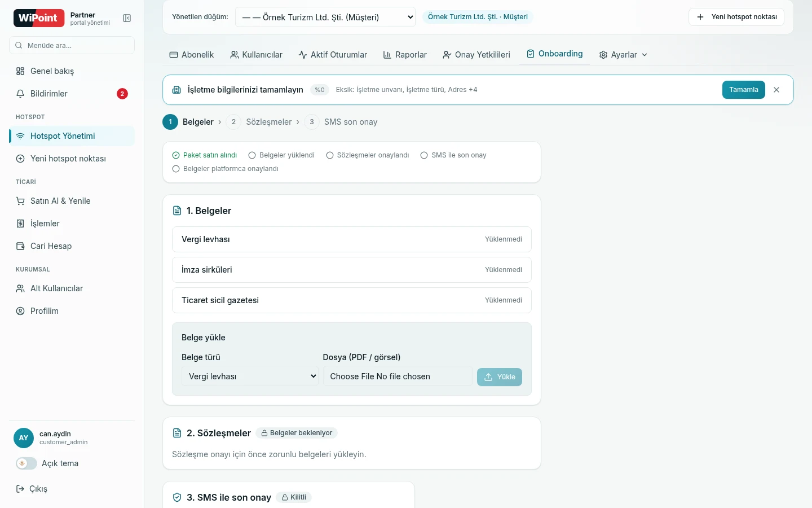Open the Raporlar tab

click(405, 55)
